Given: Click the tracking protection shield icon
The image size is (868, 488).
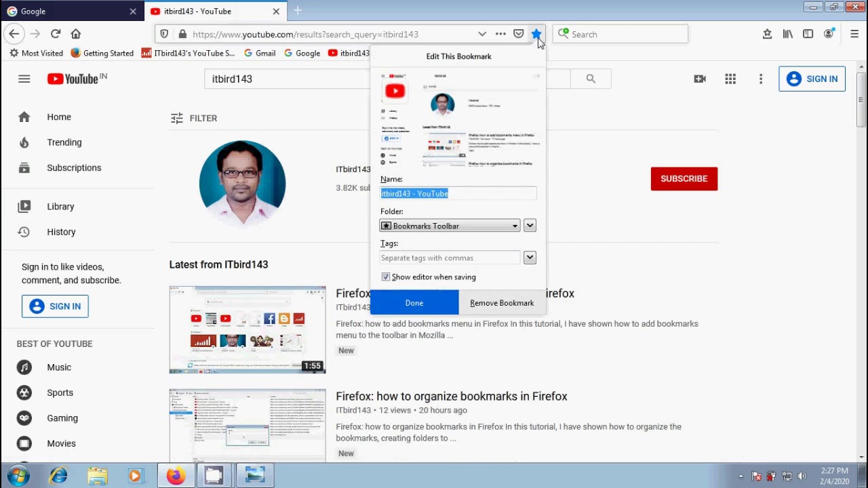Looking at the screenshot, I should point(164,34).
